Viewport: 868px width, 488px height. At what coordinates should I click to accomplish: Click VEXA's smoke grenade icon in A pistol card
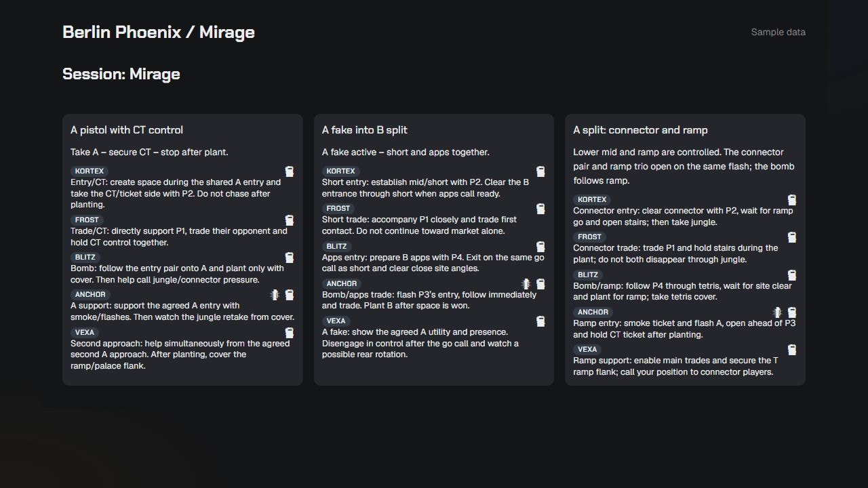[290, 333]
